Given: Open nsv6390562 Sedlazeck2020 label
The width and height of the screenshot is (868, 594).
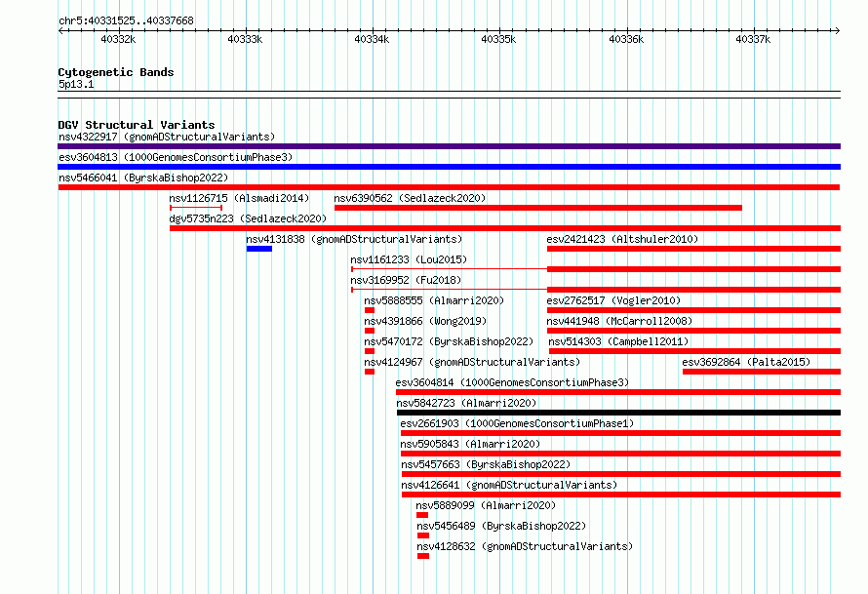Looking at the screenshot, I should point(410,198).
